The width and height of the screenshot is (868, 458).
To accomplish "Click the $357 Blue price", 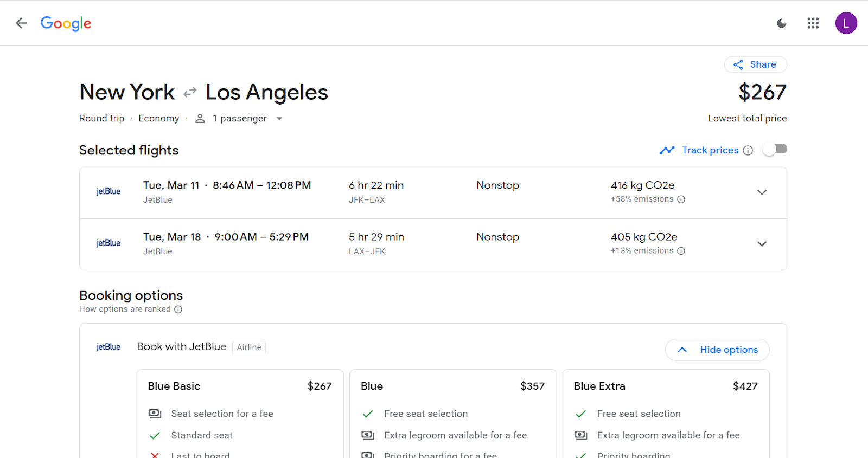I will [532, 386].
